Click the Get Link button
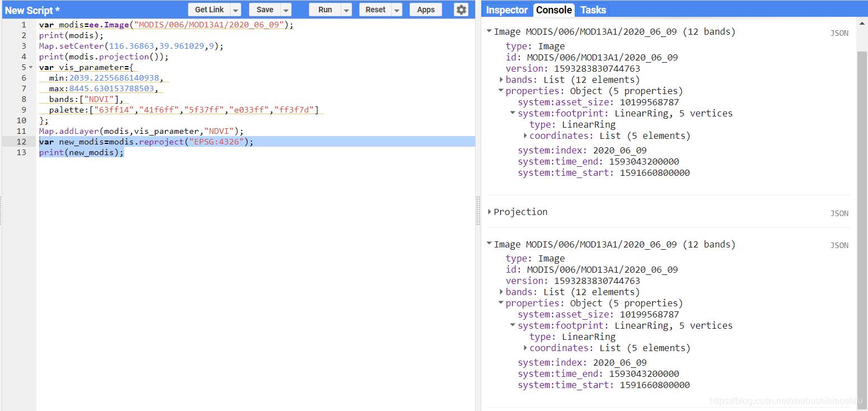868x411 pixels. (209, 10)
